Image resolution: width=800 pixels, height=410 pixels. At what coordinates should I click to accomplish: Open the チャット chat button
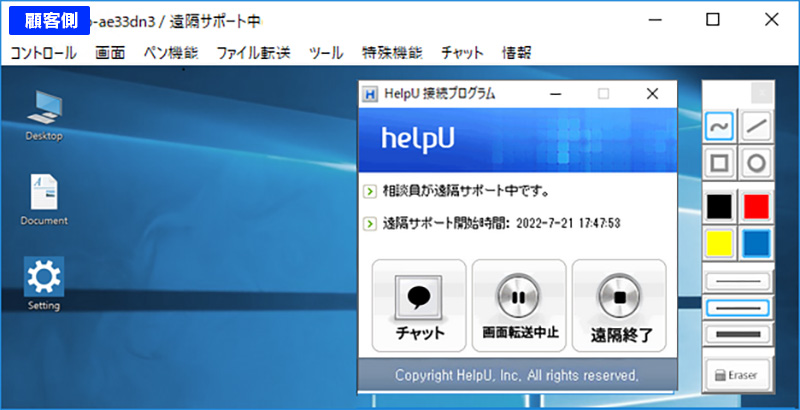tap(419, 305)
